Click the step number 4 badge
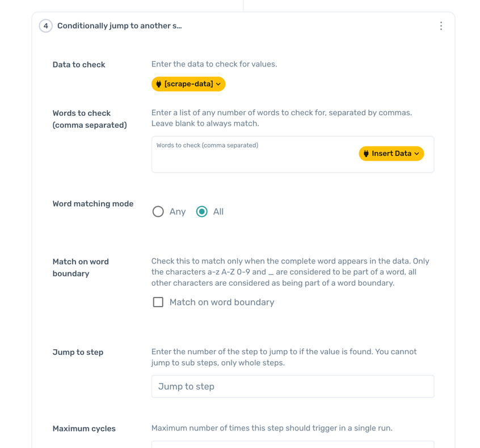480x448 pixels. (x=46, y=26)
